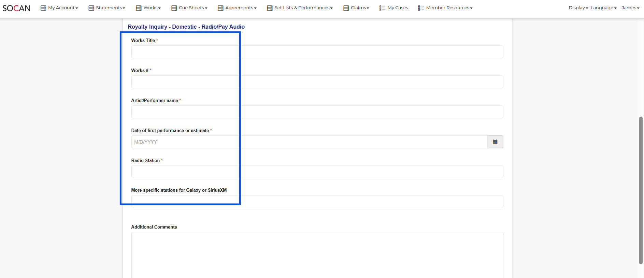Click the Claims menu icon
The image size is (644, 278).
click(x=346, y=8)
